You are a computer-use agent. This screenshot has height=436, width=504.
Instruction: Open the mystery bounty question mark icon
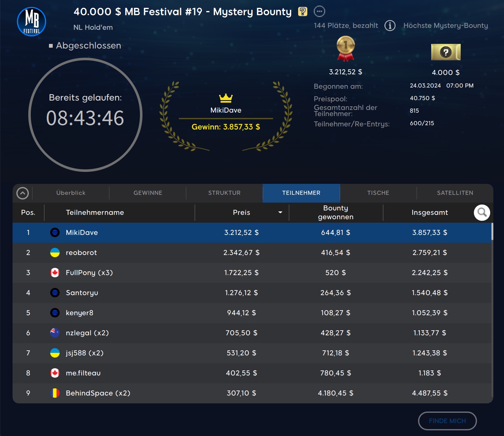tap(303, 12)
